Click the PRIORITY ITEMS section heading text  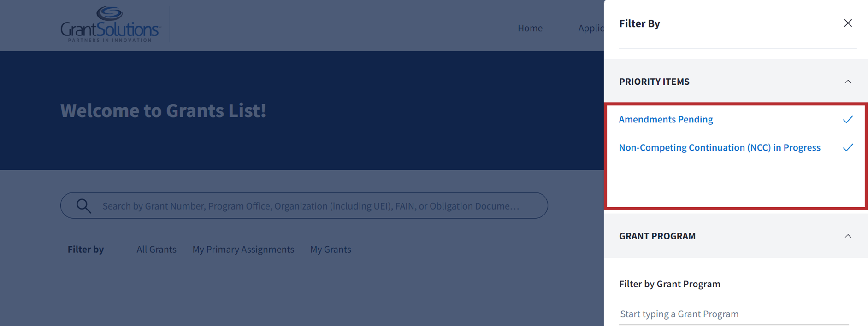[654, 81]
